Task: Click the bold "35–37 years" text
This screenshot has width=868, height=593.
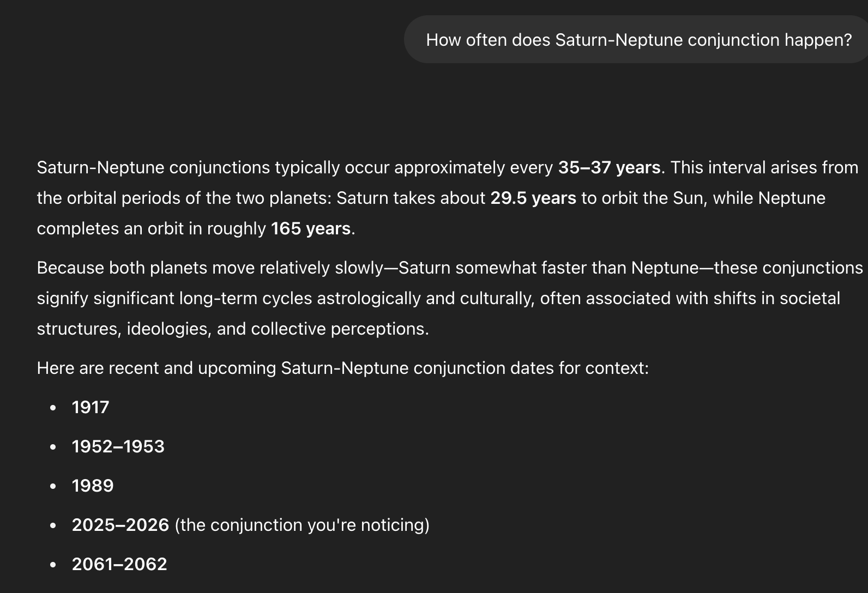Action: pos(609,167)
